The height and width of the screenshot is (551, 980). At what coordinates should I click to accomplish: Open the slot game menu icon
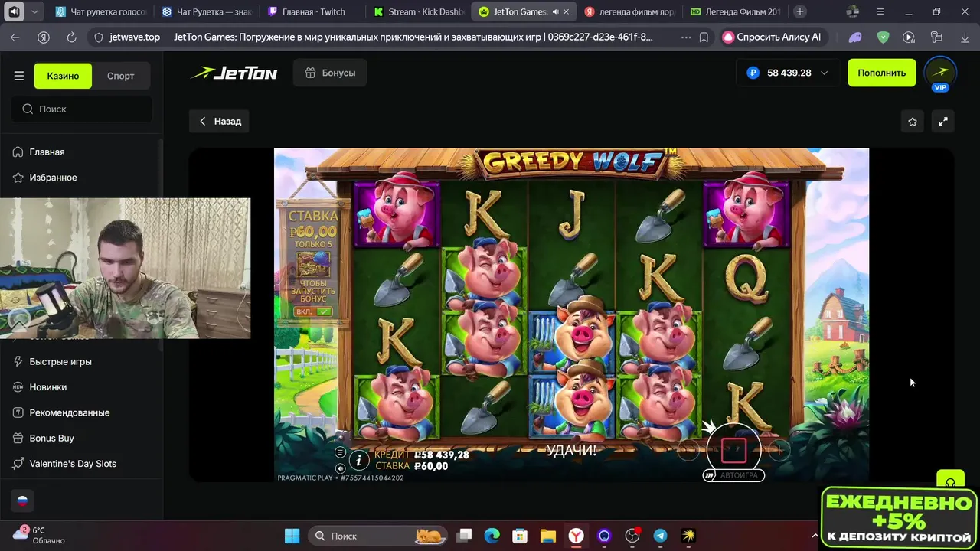(x=341, y=452)
